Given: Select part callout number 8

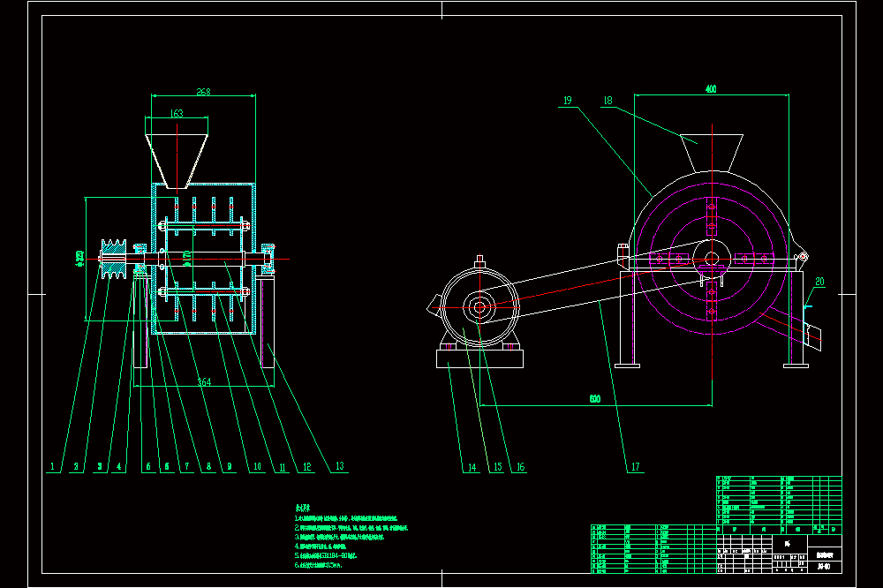Looking at the screenshot, I should point(209,466).
